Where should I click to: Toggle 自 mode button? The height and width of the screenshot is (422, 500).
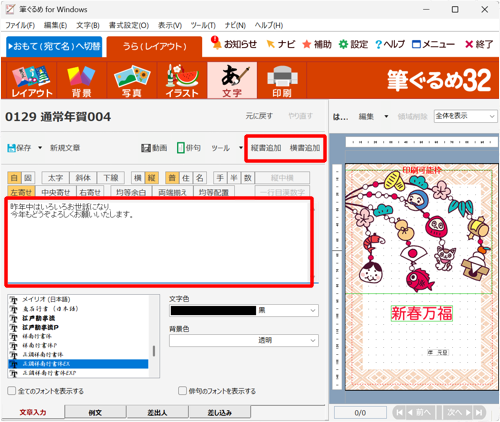click(14, 178)
